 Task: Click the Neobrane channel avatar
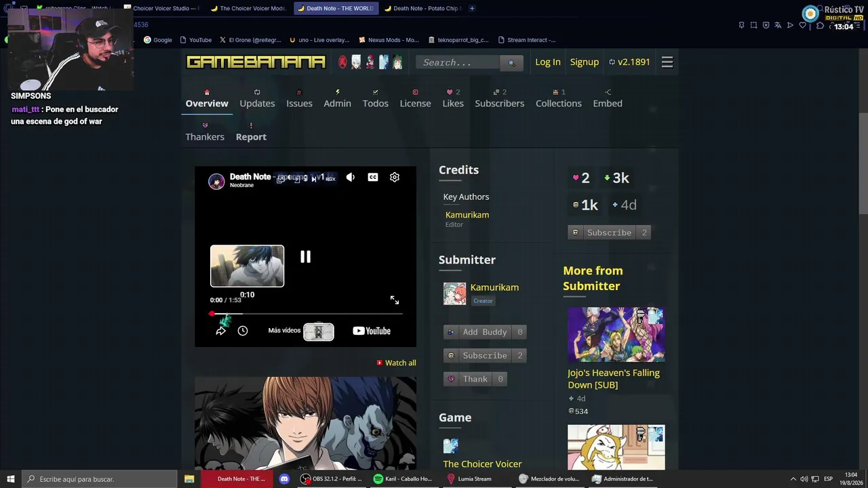[216, 181]
